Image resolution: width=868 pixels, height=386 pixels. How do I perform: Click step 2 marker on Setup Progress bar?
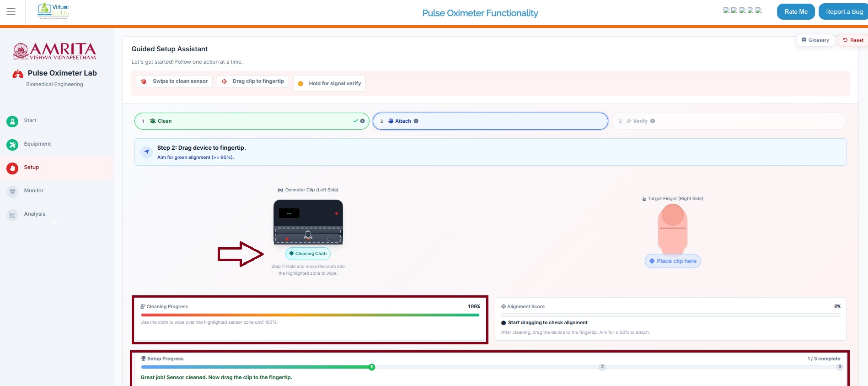point(602,367)
